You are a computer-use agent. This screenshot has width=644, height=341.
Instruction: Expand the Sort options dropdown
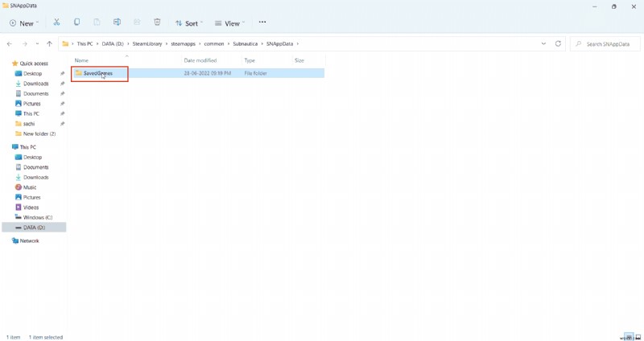(x=188, y=23)
